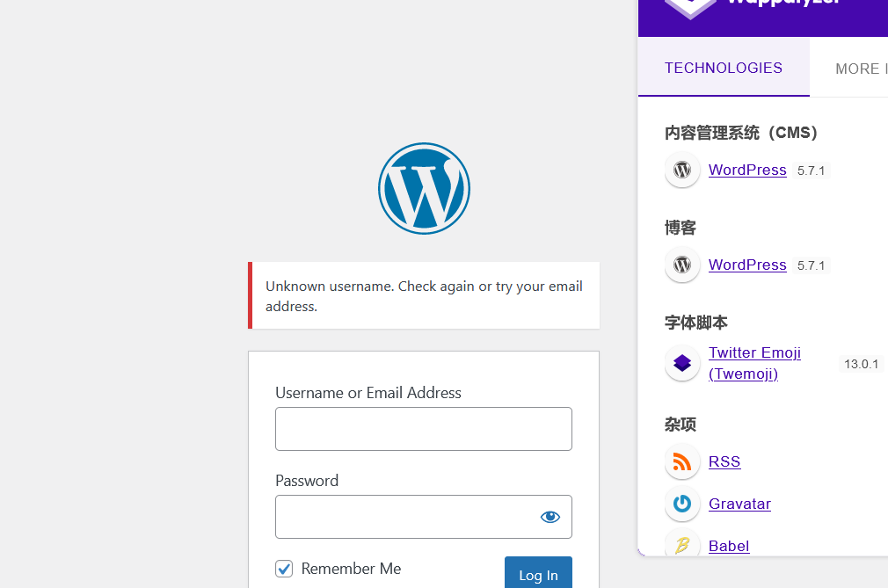Screen dimensions: 888x588
Task: Switch to the TECHNOLOGIES tab
Action: tap(724, 69)
